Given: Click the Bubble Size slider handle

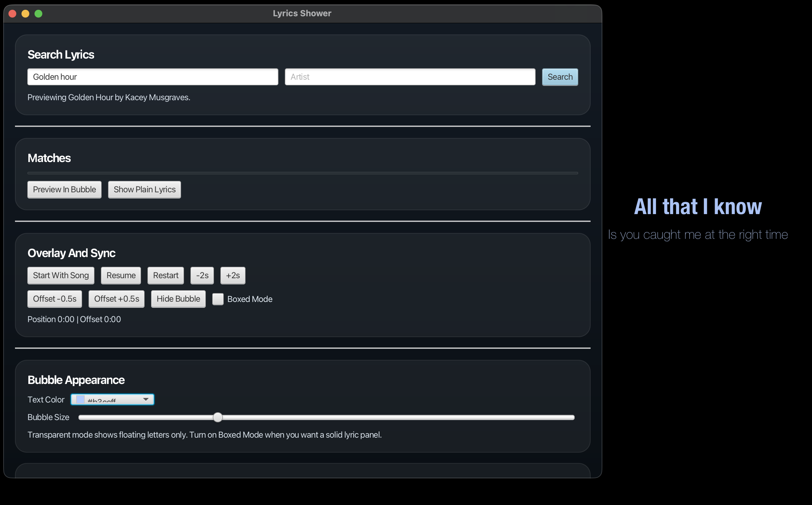Looking at the screenshot, I should [217, 417].
